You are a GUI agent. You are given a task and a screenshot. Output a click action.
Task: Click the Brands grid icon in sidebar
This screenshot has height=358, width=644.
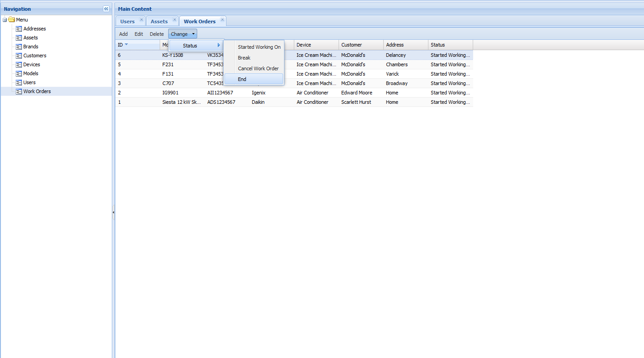(x=19, y=47)
